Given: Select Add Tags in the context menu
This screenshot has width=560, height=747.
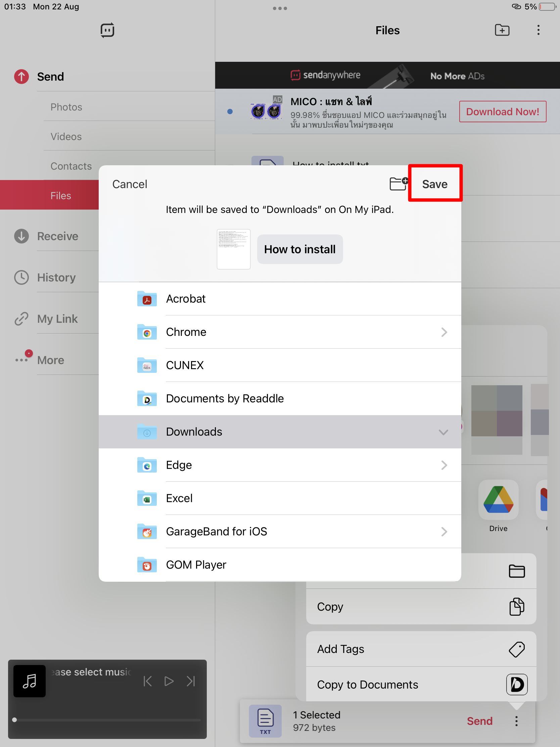Looking at the screenshot, I should 421,649.
